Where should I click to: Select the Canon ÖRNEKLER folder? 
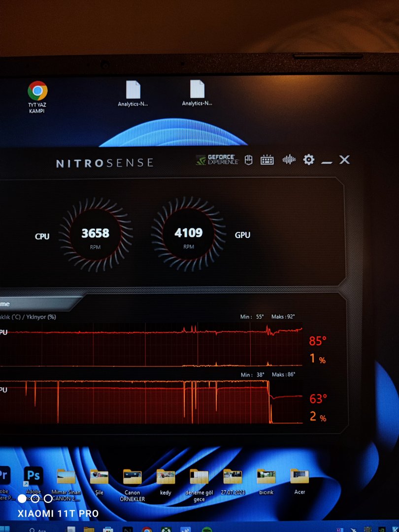pyautogui.click(x=133, y=486)
